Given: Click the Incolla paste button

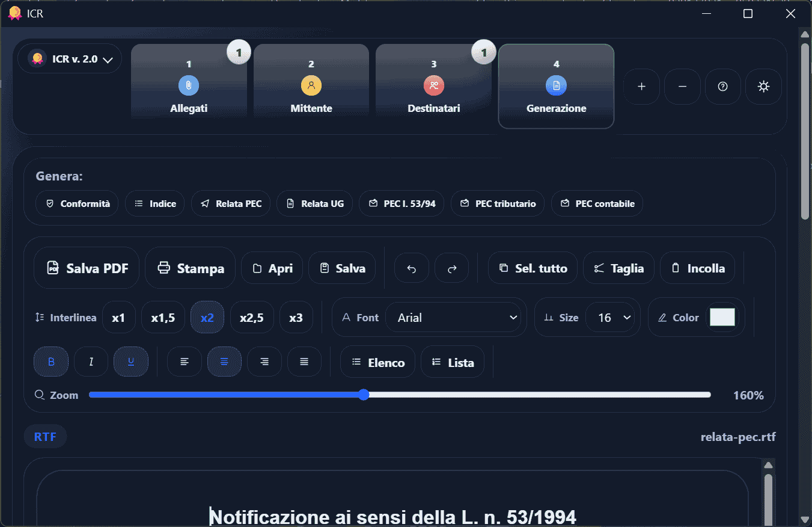Looking at the screenshot, I should pyautogui.click(x=697, y=268).
